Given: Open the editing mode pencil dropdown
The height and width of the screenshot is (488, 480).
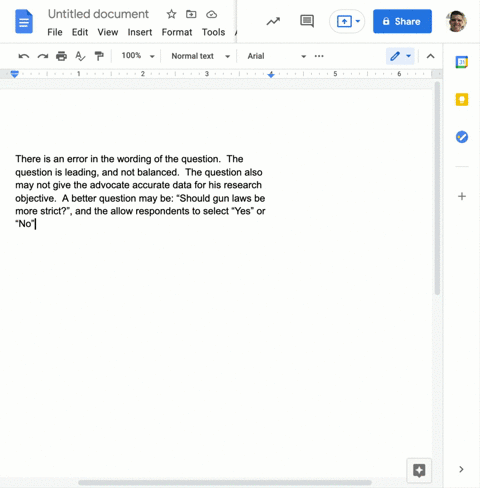Looking at the screenshot, I should click(x=400, y=56).
